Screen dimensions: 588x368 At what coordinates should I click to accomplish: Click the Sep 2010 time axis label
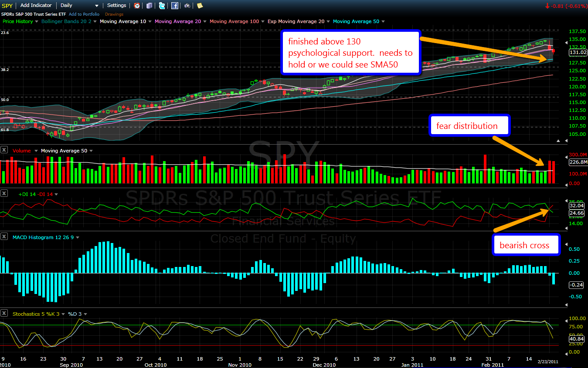[71, 365]
